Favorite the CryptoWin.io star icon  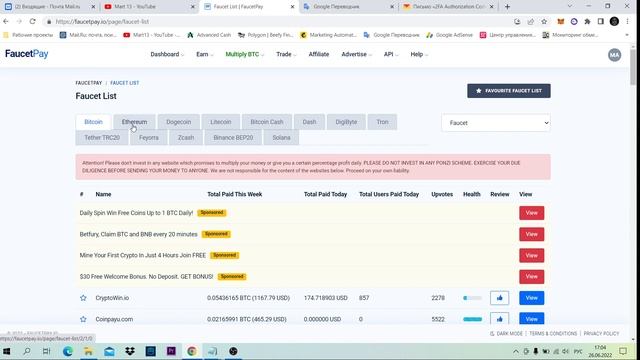(x=83, y=298)
